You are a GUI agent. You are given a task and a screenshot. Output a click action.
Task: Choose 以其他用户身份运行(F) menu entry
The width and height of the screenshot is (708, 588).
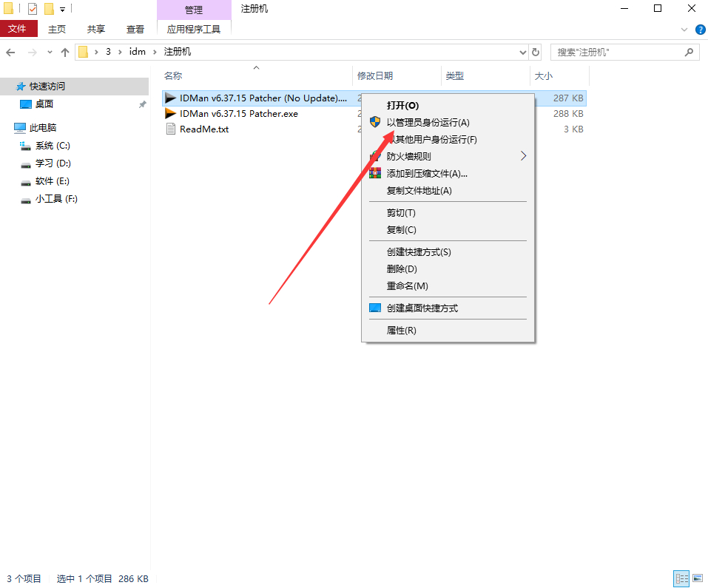[448, 140]
